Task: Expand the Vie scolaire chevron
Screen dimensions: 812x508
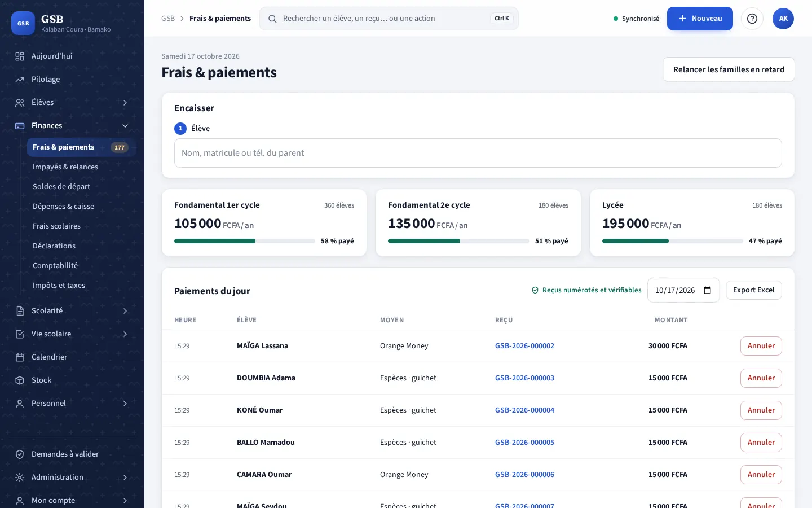Action: tap(125, 334)
